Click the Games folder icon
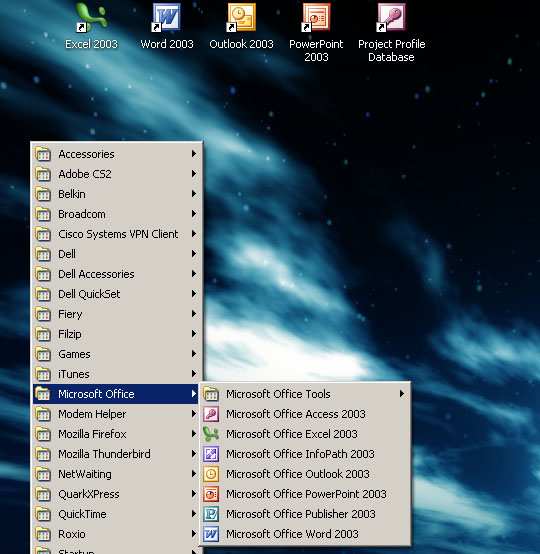 [43, 354]
